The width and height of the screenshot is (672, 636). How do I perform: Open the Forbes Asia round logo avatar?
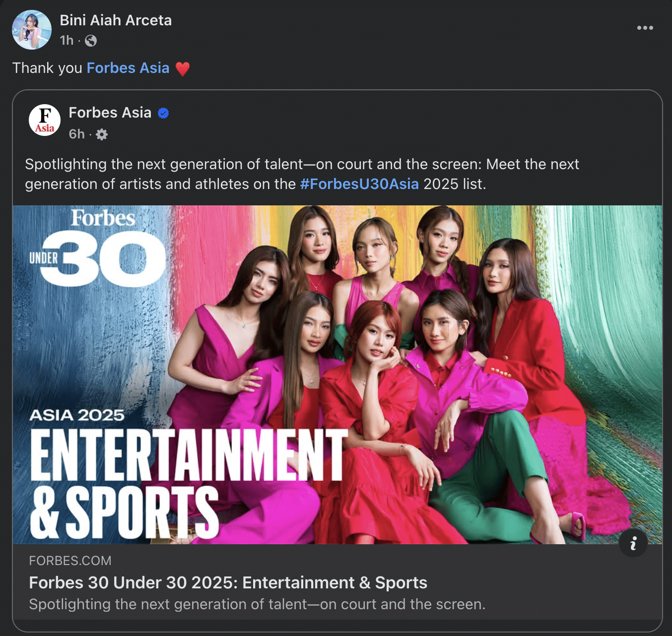pyautogui.click(x=45, y=120)
